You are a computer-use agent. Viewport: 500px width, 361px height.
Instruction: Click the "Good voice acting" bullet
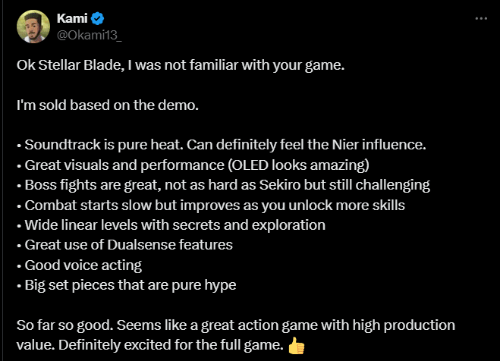[79, 265]
